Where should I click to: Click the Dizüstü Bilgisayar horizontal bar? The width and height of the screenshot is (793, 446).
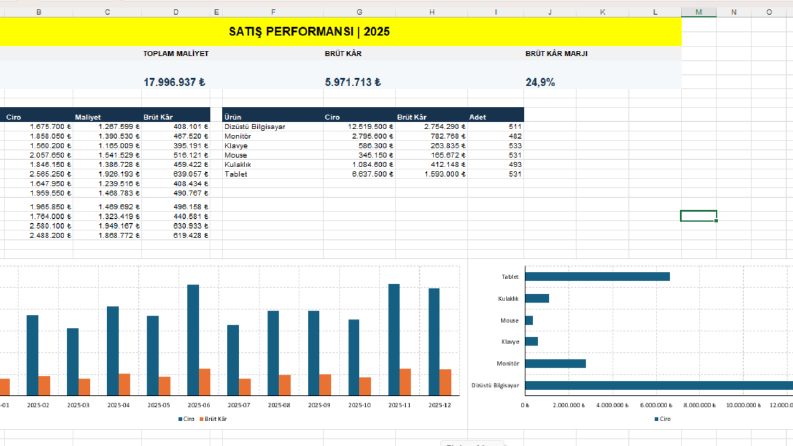point(659,385)
